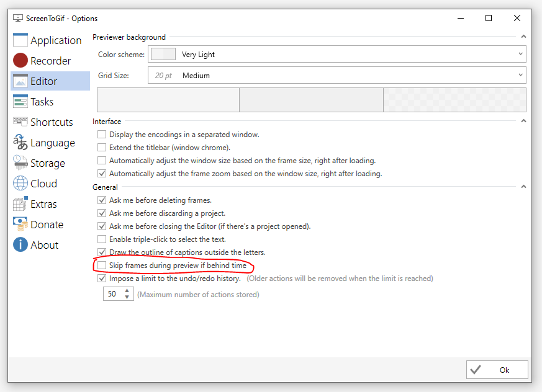Click the checkered preview background swatch
The width and height of the screenshot is (542, 392).
tap(454, 100)
